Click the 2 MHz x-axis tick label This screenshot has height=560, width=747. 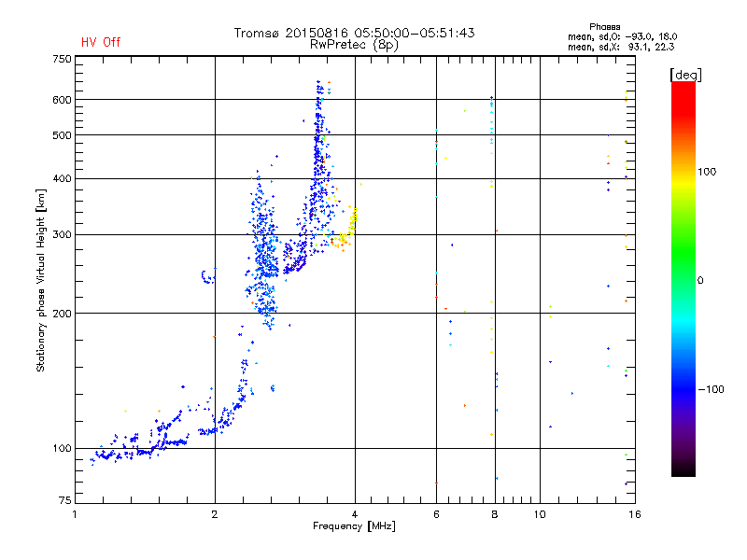pos(215,514)
